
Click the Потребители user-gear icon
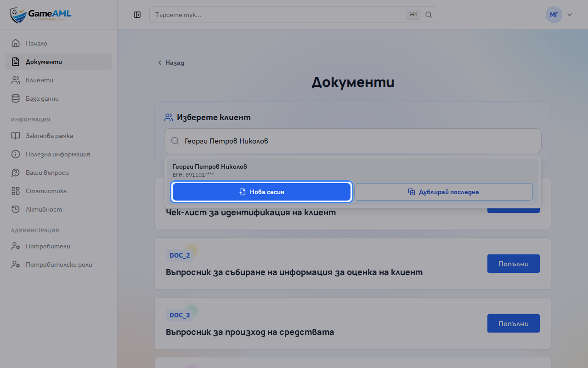pos(16,246)
